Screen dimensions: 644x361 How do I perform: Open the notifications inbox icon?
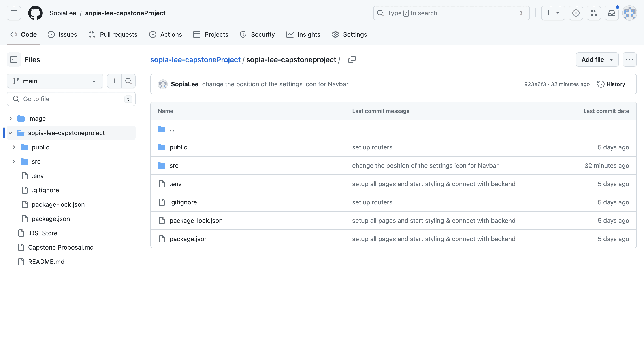(x=612, y=13)
